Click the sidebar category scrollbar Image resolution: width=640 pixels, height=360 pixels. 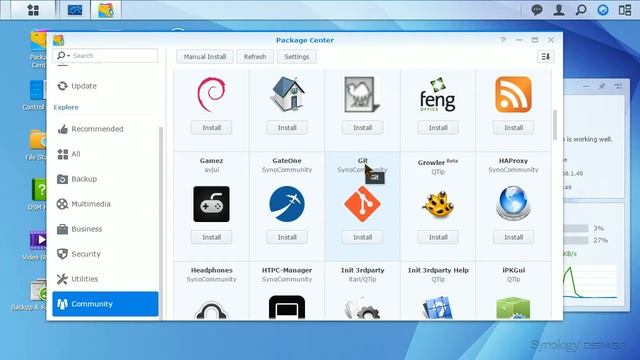(161, 222)
